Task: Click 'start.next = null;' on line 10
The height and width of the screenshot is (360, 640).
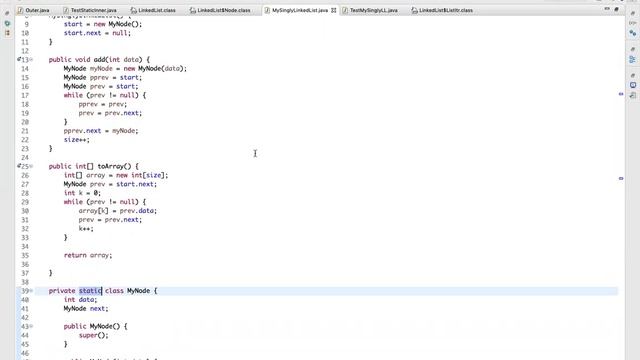Action: pos(97,33)
